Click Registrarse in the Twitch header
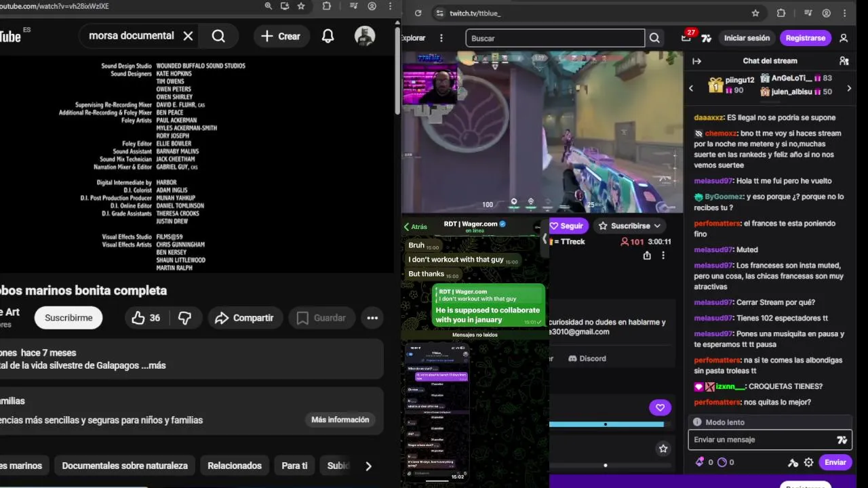Screen dimensions: 868x488 pyautogui.click(x=805, y=38)
